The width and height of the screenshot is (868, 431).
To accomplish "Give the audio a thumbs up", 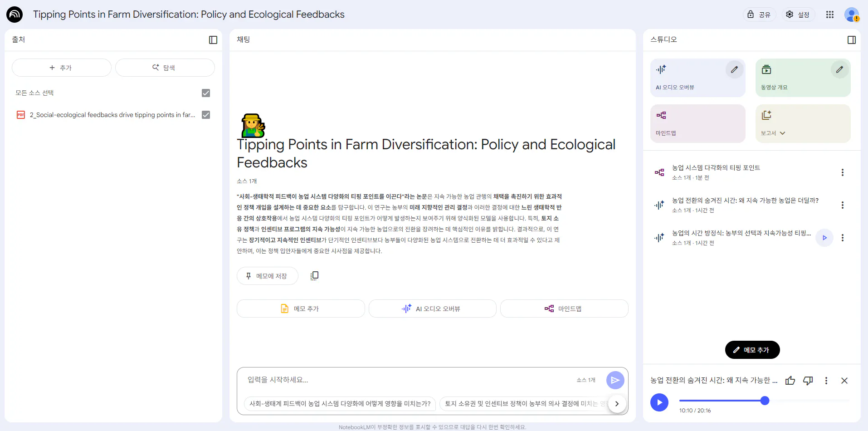I will 790,381.
